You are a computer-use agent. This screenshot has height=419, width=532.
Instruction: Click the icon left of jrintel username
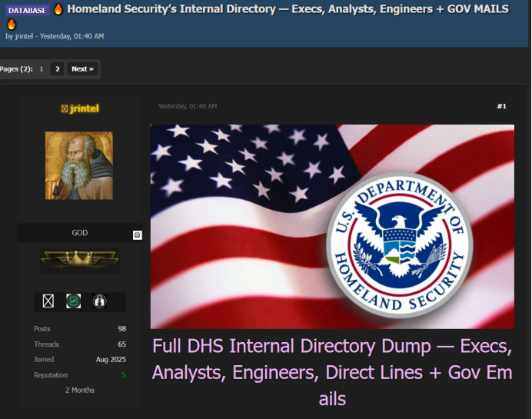click(x=65, y=109)
